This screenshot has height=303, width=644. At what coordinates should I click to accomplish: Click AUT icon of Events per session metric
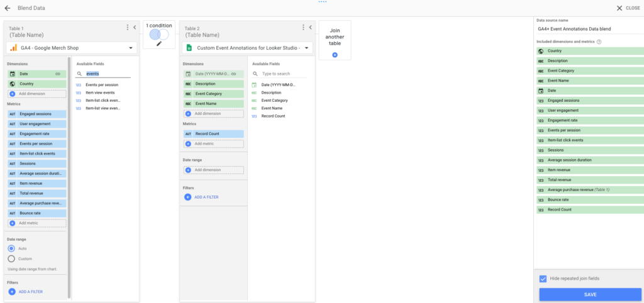coord(13,144)
